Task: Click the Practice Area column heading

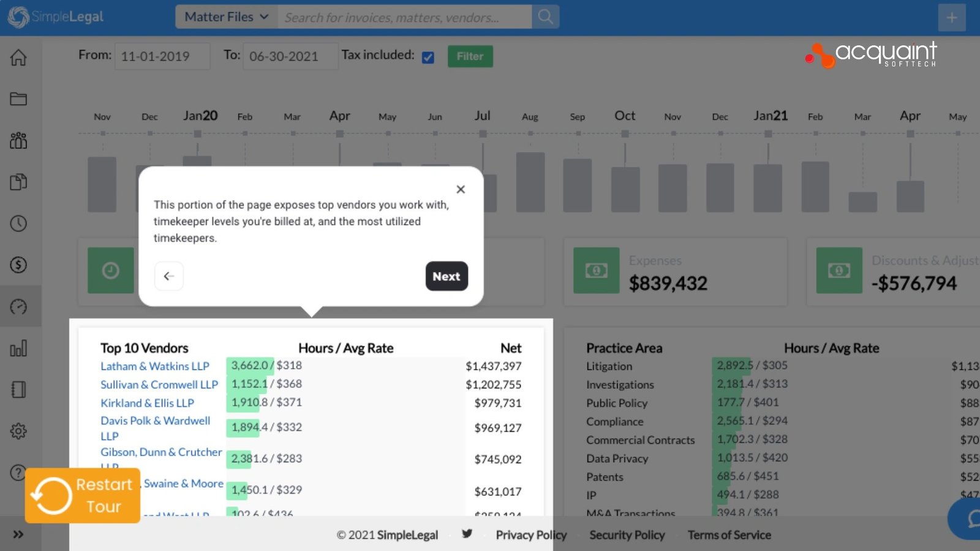Action: (624, 348)
